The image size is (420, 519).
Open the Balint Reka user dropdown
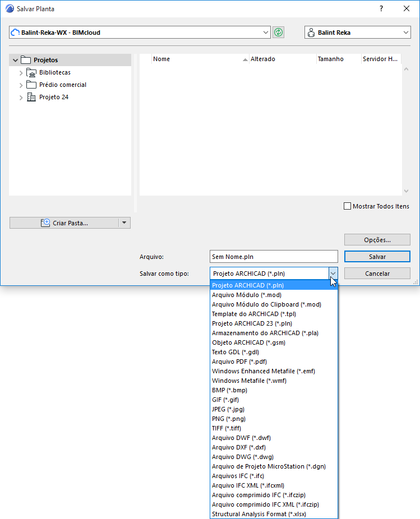tap(406, 33)
